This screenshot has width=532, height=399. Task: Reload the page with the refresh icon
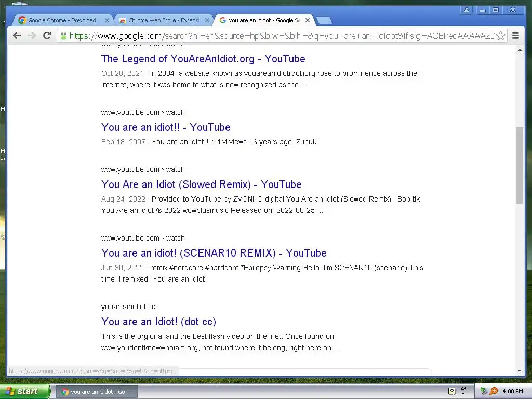[47, 36]
